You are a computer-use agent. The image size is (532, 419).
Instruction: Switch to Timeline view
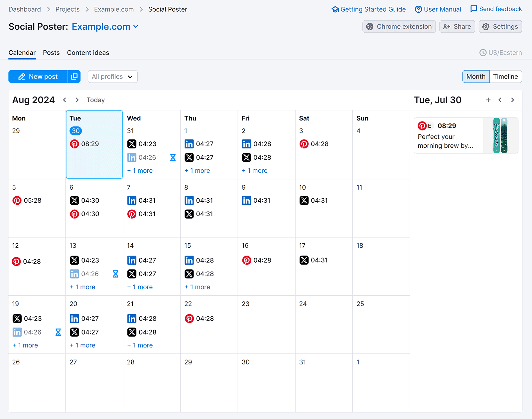tap(505, 77)
